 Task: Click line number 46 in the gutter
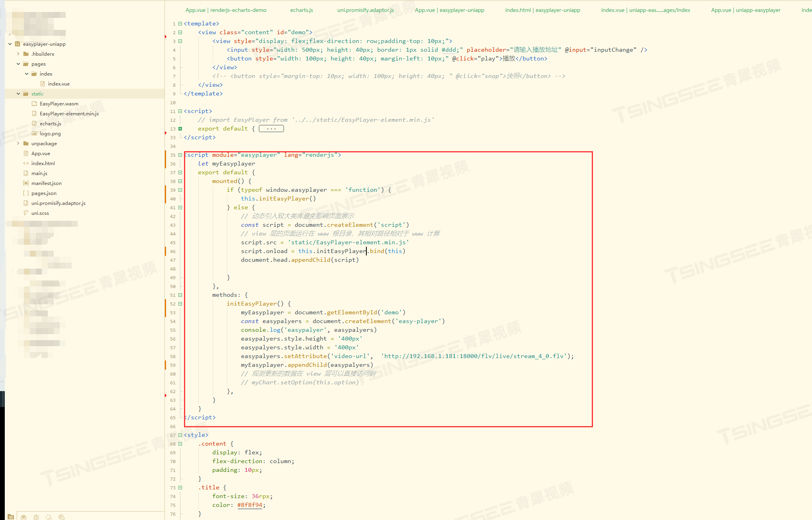(x=173, y=251)
